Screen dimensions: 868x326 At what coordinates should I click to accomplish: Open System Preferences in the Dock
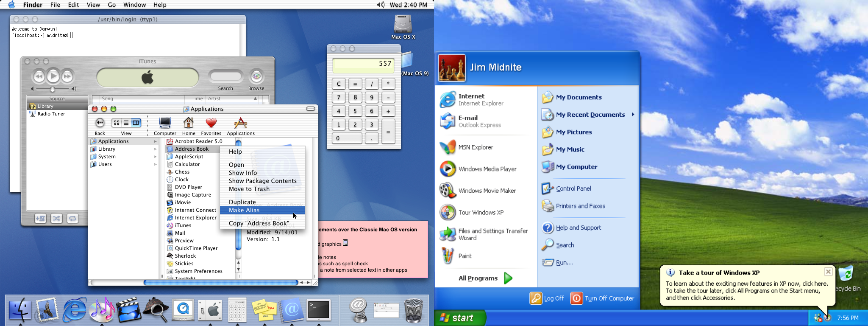(x=210, y=310)
